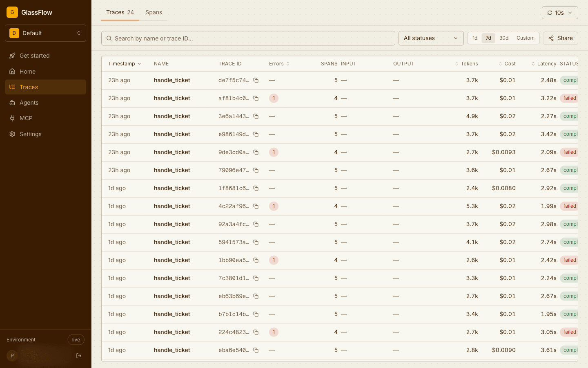Open handle_ticket trace de7f5c74

pos(172,80)
